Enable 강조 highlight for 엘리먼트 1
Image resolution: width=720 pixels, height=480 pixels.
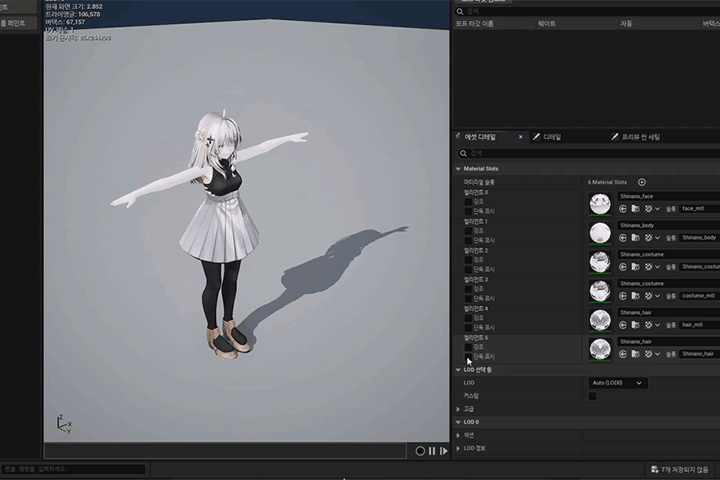pyautogui.click(x=468, y=231)
